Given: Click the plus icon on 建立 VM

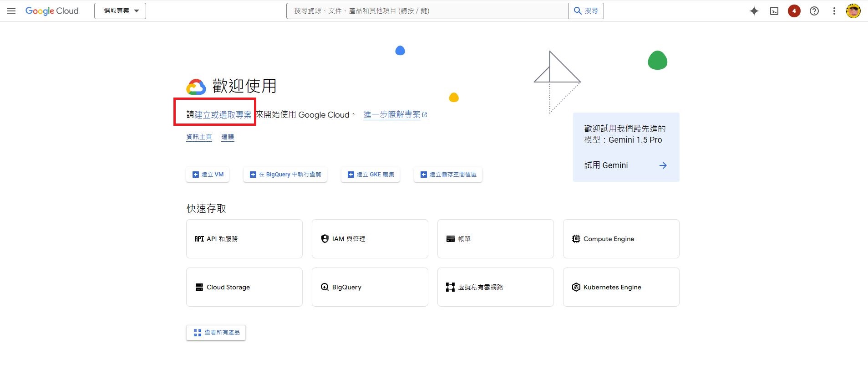Looking at the screenshot, I should [196, 175].
